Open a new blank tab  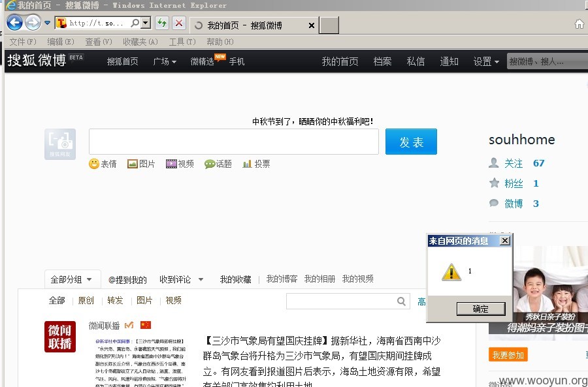(329, 25)
